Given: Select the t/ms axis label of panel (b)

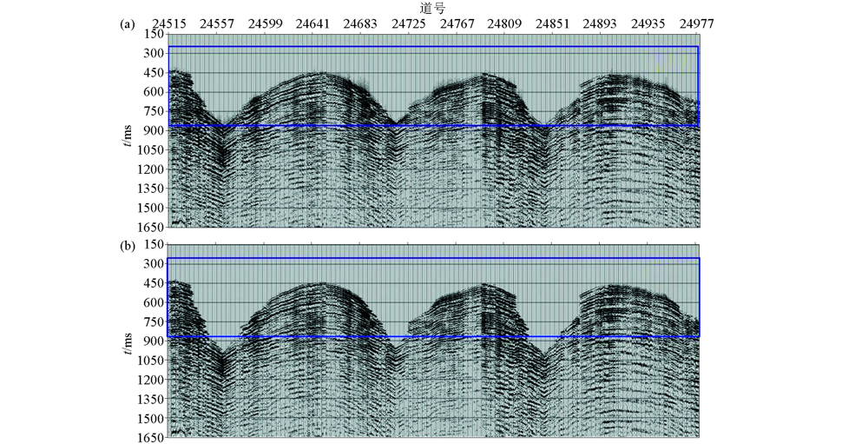Looking at the screenshot, I should tap(128, 345).
